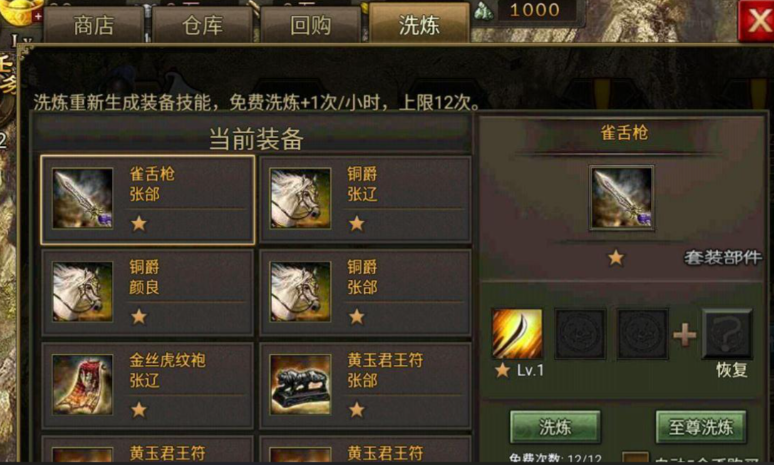The image size is (774, 465).
Task: Close the refining window with red X
Action: pos(756,21)
